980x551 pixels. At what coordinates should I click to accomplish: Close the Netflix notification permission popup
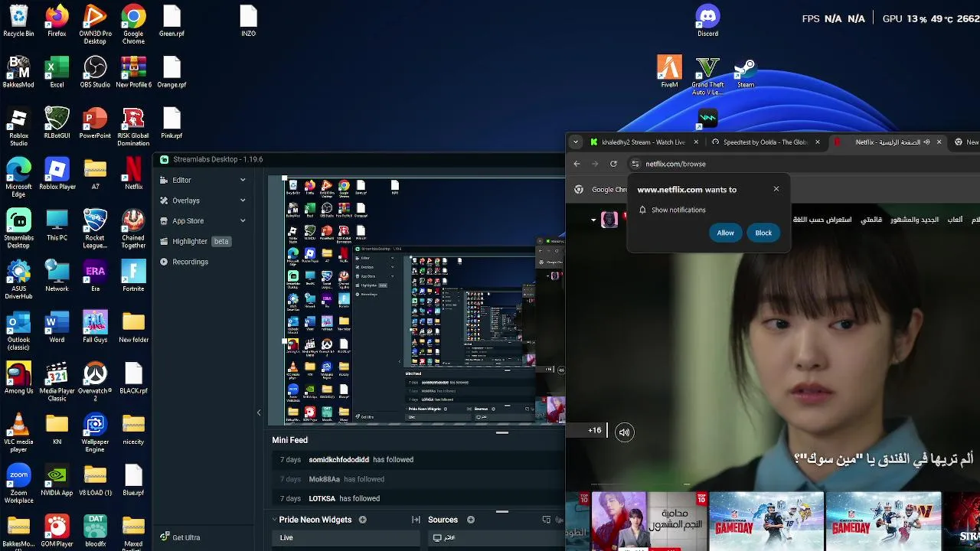(x=776, y=189)
